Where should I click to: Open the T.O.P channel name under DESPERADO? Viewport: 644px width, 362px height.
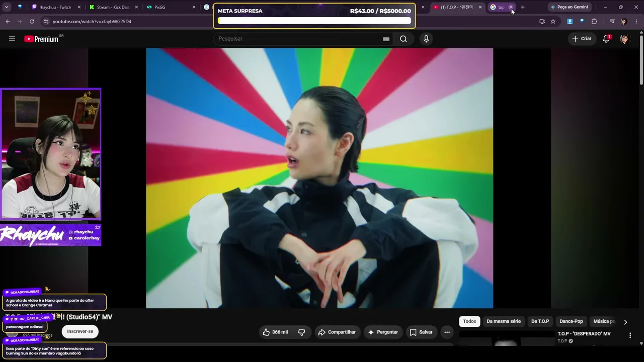562,341
